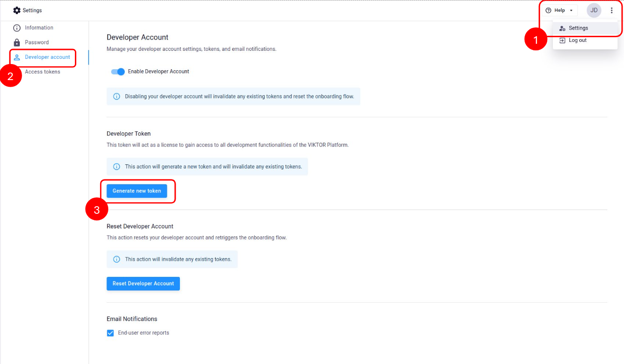
Task: Click info icon beside disabling account notice
Action: [117, 97]
